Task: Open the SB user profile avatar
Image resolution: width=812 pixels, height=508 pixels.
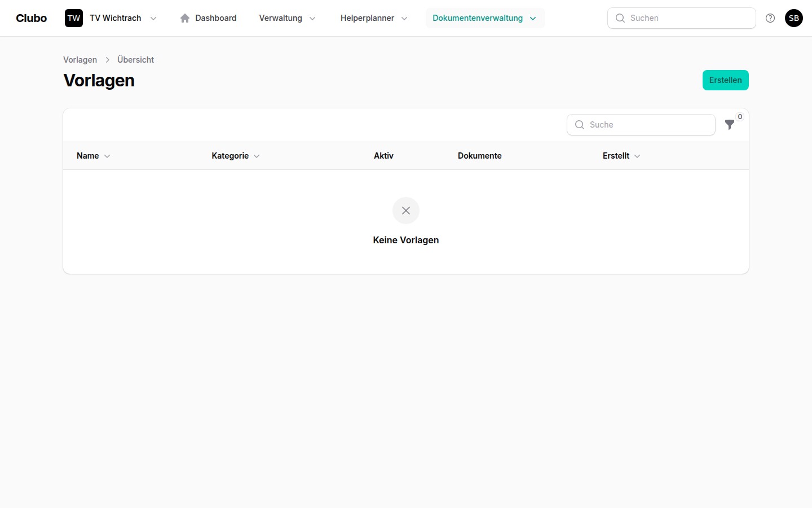Action: click(794, 18)
